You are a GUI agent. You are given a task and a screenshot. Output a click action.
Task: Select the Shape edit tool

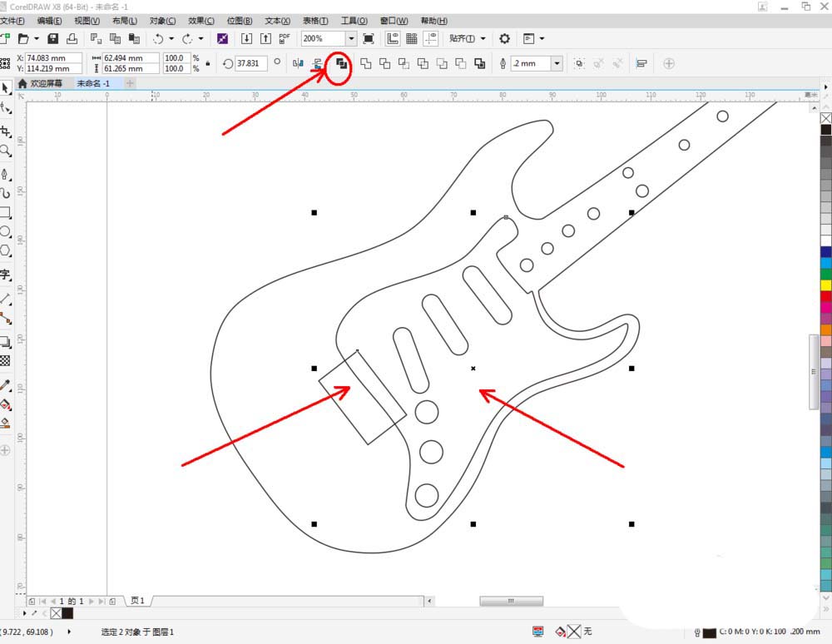[x=6, y=109]
